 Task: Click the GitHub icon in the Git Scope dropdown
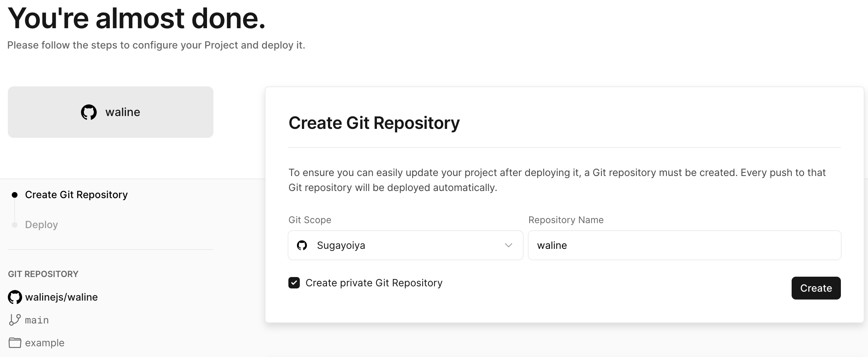[x=302, y=245]
